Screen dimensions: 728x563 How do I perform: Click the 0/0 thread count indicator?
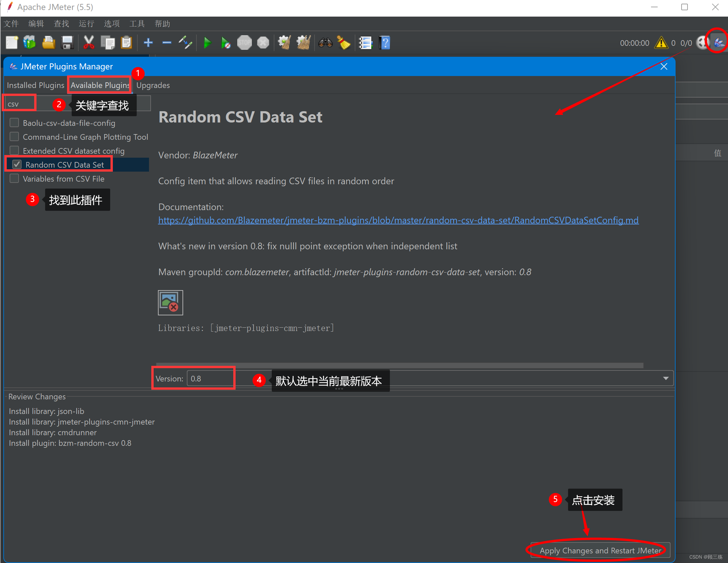tap(686, 43)
